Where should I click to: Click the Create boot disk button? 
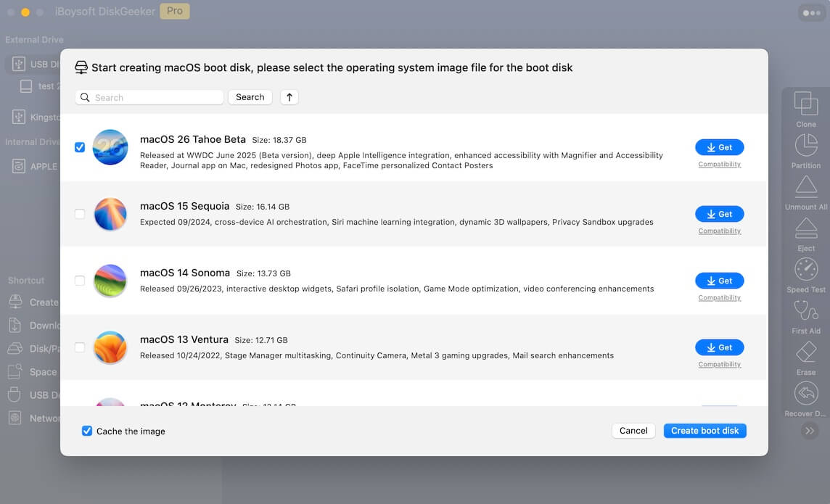(x=704, y=431)
